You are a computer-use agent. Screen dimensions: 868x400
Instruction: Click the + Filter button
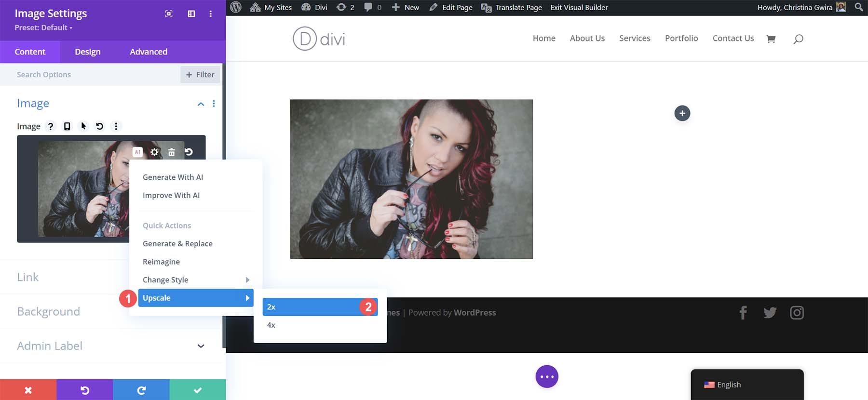[200, 75]
